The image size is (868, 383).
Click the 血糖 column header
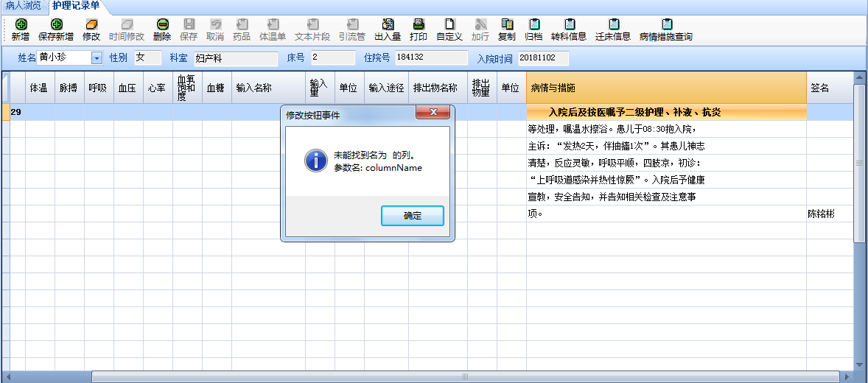click(x=217, y=88)
